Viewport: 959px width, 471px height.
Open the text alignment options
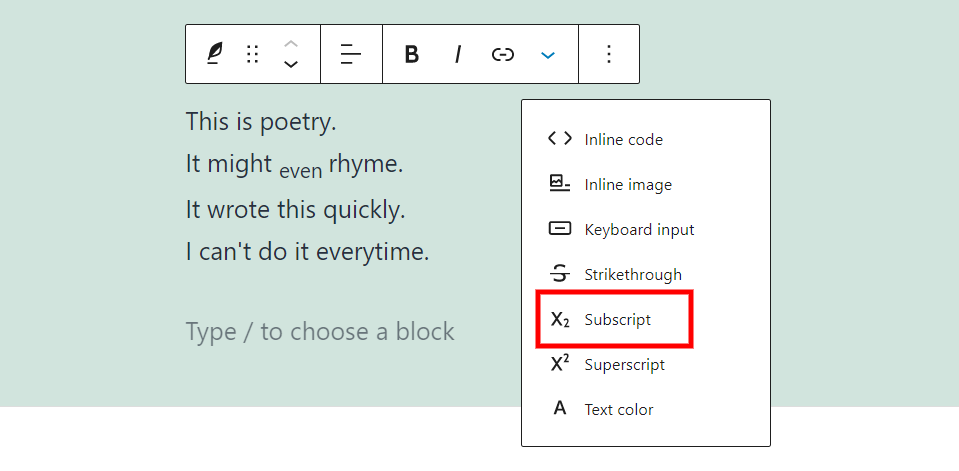[x=351, y=54]
